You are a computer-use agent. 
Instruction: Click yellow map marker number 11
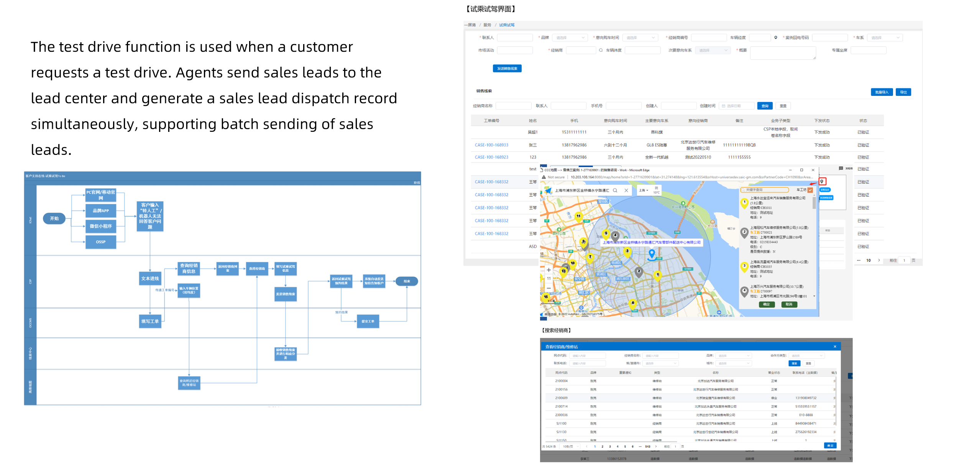[578, 217]
